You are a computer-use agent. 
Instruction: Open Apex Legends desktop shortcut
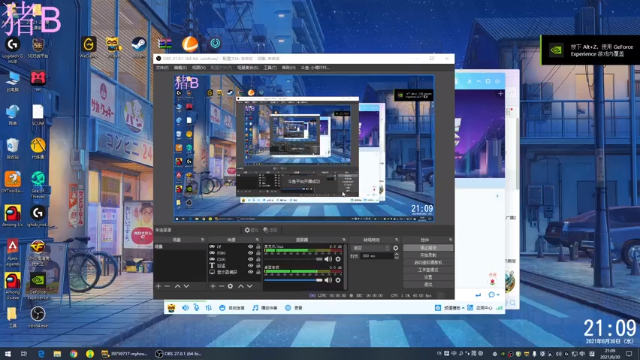click(13, 253)
